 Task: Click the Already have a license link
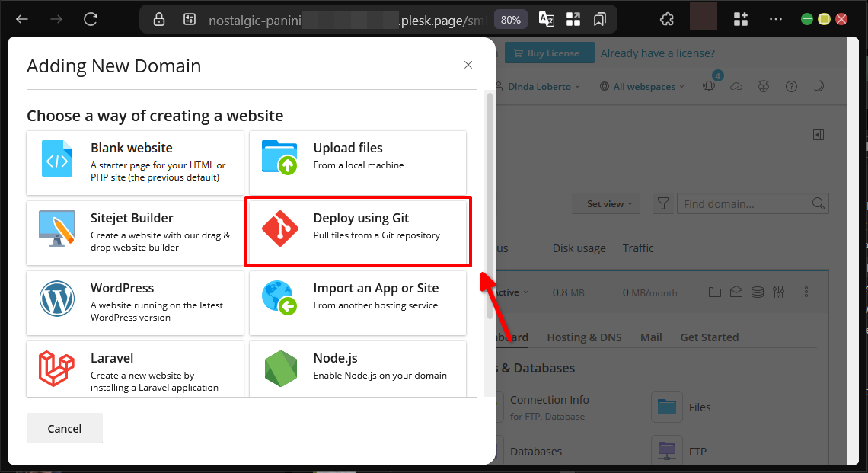click(x=657, y=53)
